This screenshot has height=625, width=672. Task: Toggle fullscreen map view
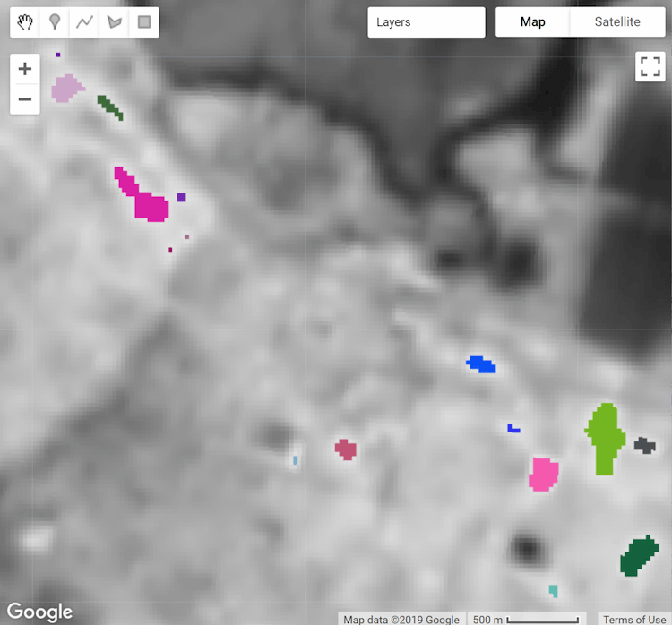[x=650, y=66]
